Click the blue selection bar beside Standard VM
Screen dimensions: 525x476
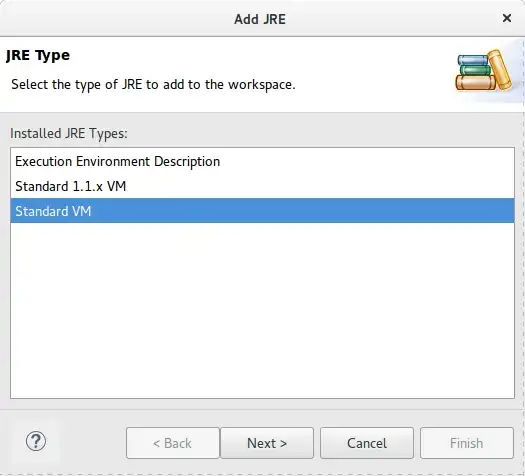(301, 211)
